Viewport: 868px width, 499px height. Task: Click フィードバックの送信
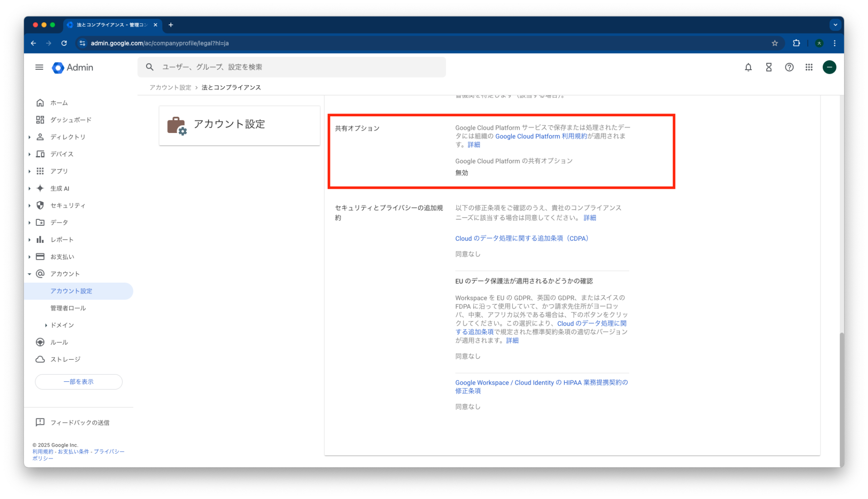80,423
